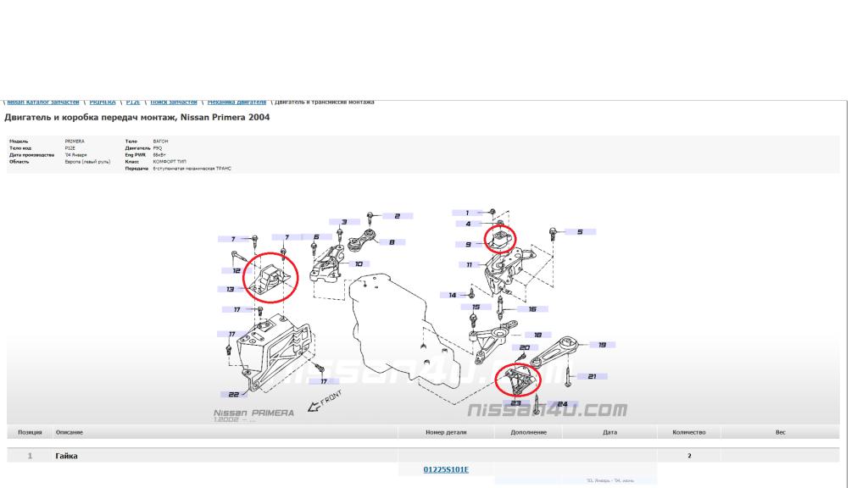The width and height of the screenshot is (868, 488).
Task: Select callout label 2 on the diagram
Action: (397, 216)
